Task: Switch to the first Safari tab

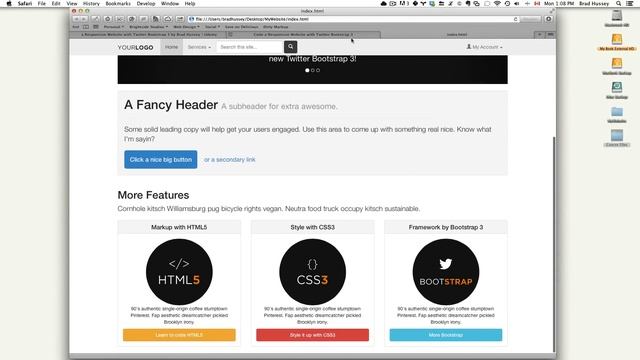Action: click(x=149, y=35)
